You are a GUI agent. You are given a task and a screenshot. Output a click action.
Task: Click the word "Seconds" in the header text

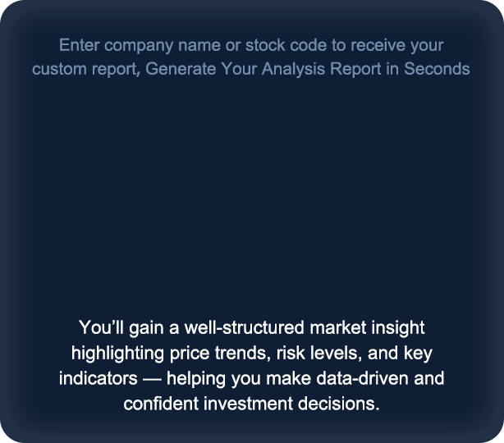439,69
